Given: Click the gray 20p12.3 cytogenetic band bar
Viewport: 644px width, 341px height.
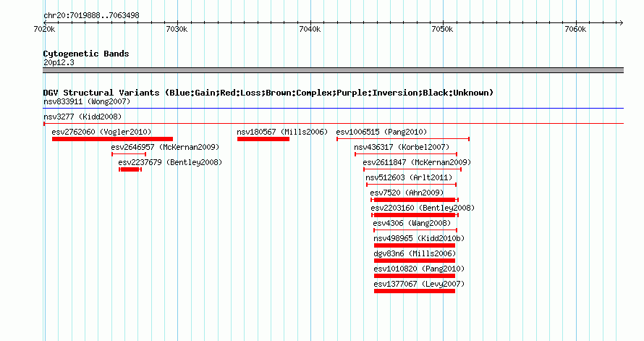Looking at the screenshot, I should (x=333, y=70).
